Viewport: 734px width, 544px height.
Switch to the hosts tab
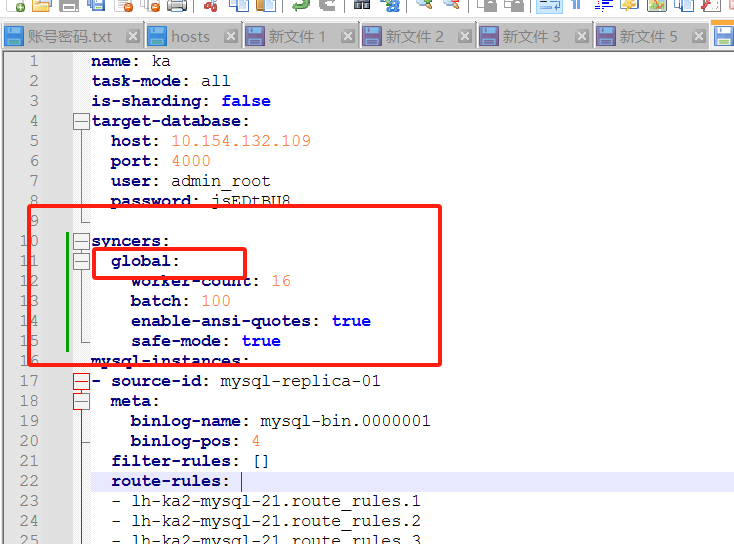[192, 36]
